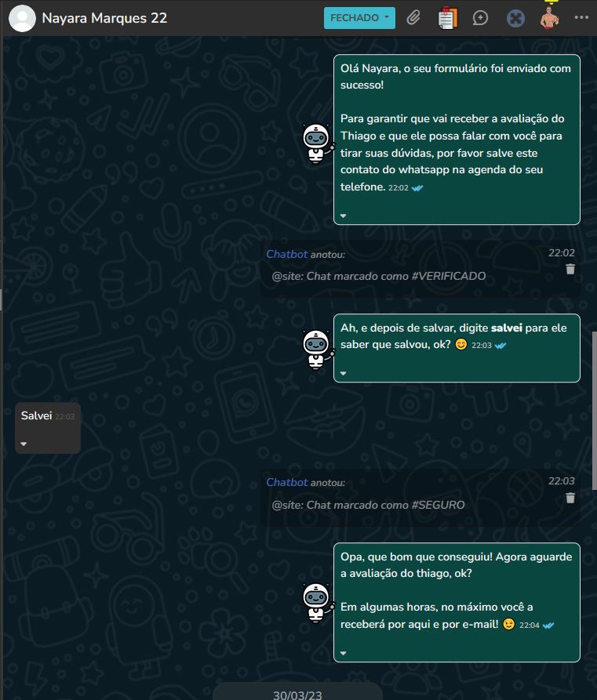Expand options arrow on 'Olá Nayara' message
This screenshot has height=700, width=597.
pyautogui.click(x=343, y=216)
